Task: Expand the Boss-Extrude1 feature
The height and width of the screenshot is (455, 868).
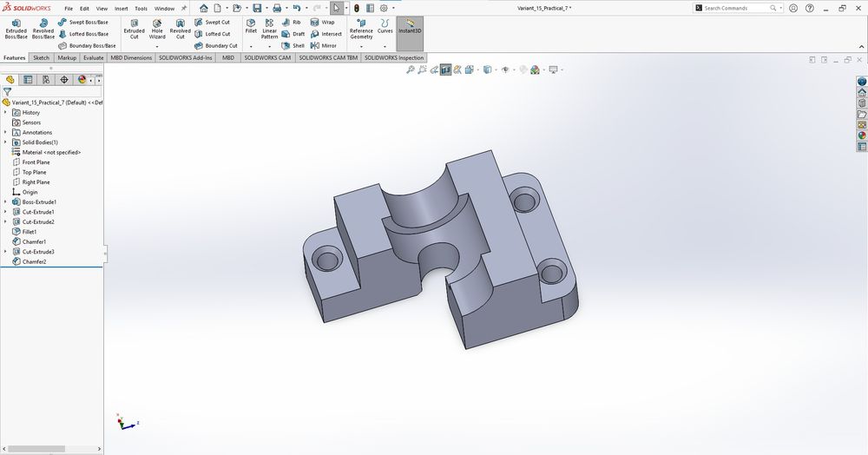Action: point(5,202)
